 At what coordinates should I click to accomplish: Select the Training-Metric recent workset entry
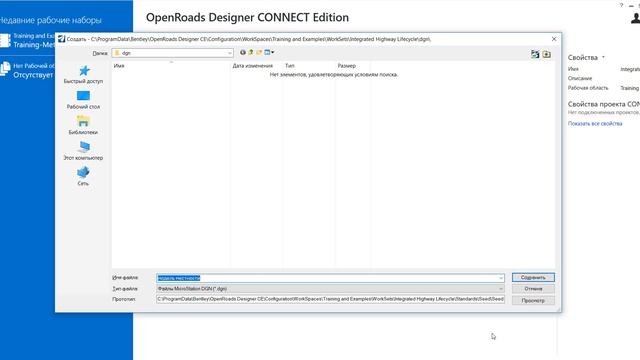click(x=27, y=40)
